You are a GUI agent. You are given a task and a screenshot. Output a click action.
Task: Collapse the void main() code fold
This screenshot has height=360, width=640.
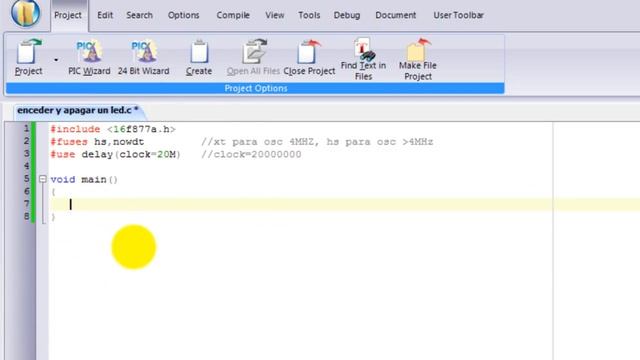pos(43,179)
